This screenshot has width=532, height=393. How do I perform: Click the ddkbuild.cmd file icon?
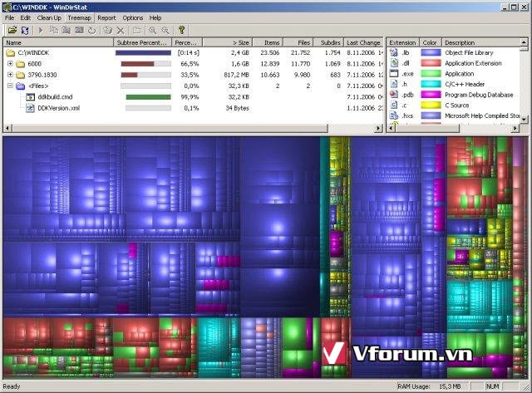[x=30, y=97]
